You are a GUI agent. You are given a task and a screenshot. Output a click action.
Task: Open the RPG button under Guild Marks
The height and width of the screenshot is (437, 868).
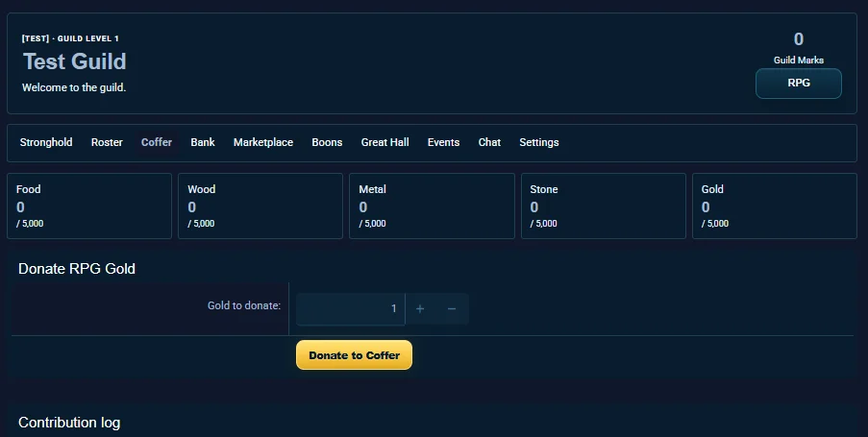pyautogui.click(x=798, y=84)
